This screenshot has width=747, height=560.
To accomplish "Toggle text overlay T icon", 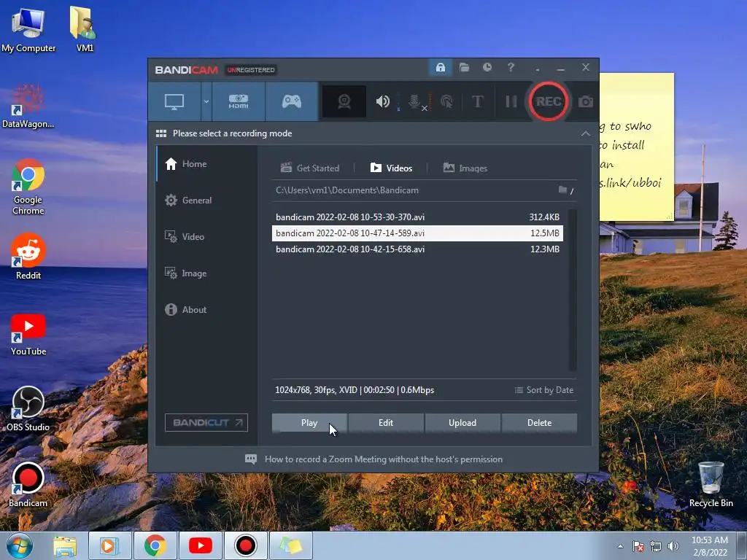I will click(x=477, y=101).
